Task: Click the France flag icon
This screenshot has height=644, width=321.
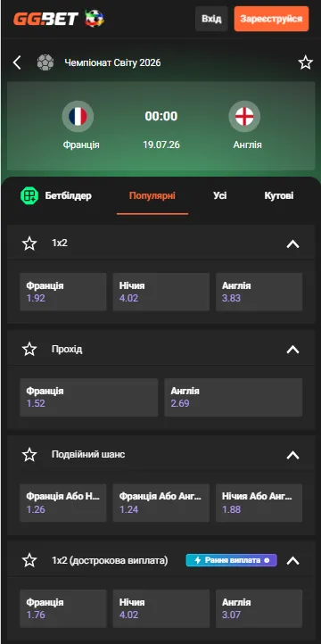Action: pos(78,116)
